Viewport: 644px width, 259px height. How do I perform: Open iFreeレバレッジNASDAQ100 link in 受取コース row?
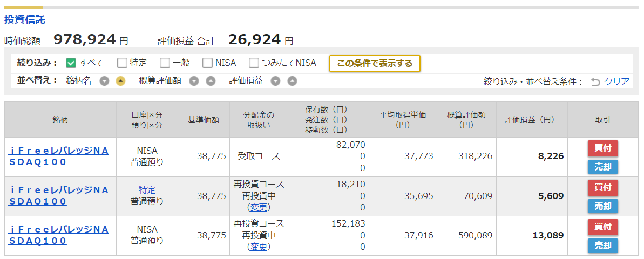(x=58, y=156)
